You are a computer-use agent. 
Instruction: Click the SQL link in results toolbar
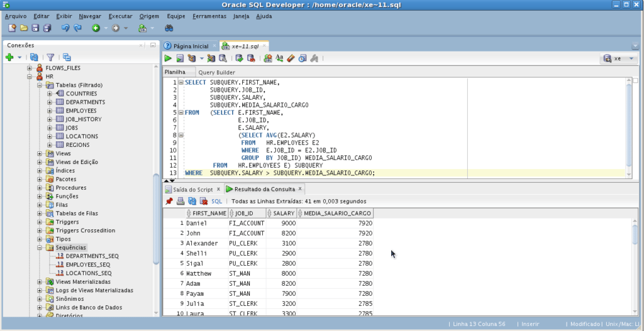click(x=217, y=202)
